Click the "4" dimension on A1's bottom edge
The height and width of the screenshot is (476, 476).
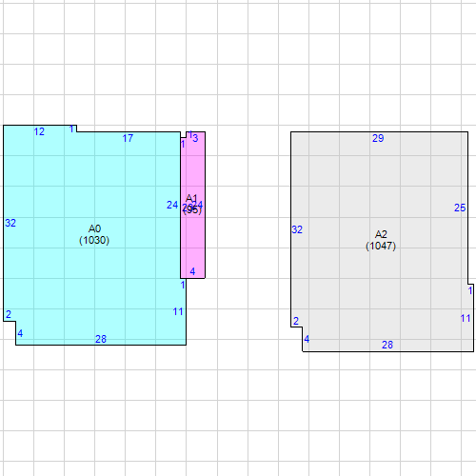pos(192,271)
